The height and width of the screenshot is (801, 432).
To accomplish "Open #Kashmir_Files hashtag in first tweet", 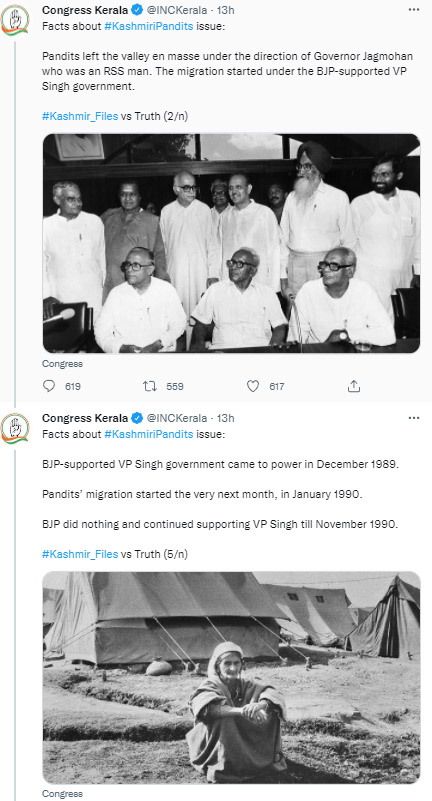I will (80, 116).
